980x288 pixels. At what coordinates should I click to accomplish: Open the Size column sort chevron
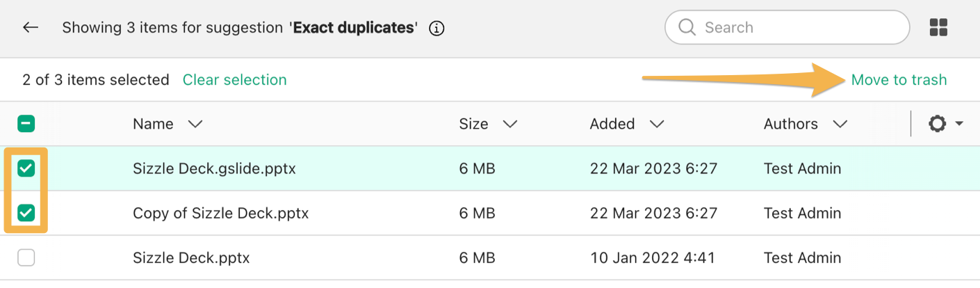[510, 124]
